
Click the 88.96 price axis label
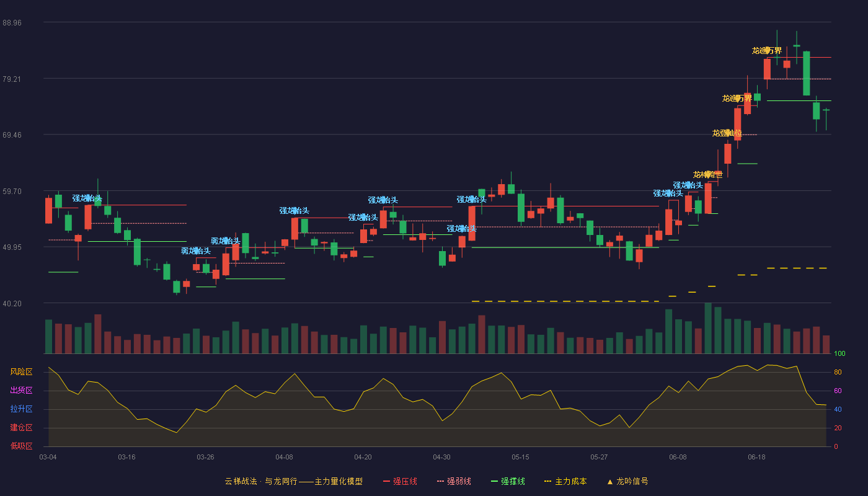(x=12, y=22)
